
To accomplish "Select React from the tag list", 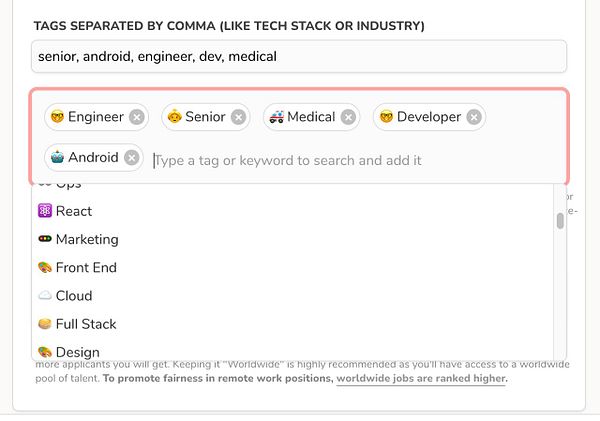I will pyautogui.click(x=73, y=211).
